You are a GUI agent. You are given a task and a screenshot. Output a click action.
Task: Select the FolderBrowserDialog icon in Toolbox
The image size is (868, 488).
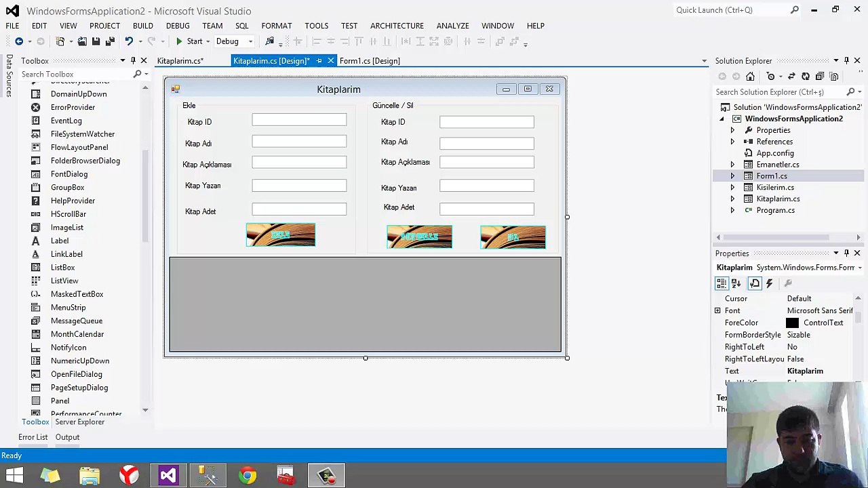pos(35,161)
